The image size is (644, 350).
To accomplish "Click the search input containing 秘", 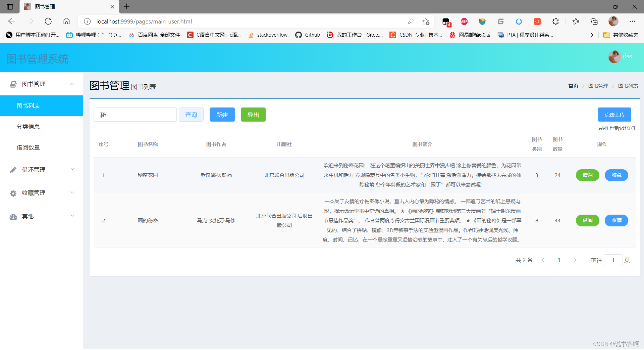I will tap(135, 115).
